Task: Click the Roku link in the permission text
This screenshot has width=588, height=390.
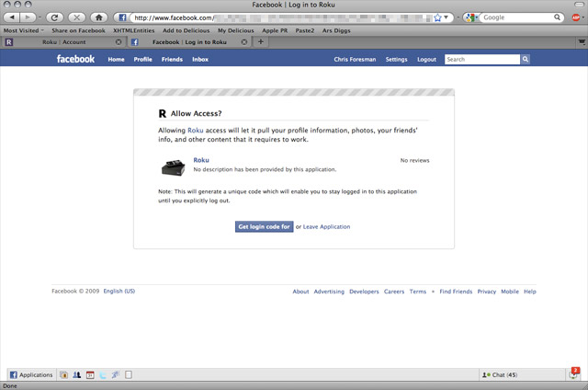Action: (196, 131)
